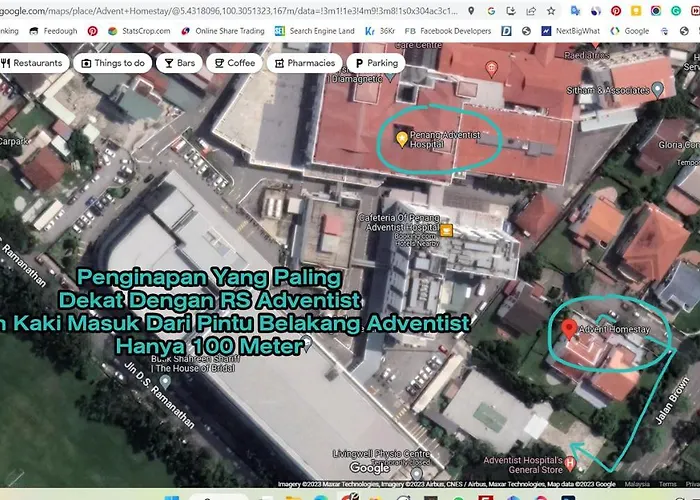Click the Penang Adventist Hospital star marker
700x500 pixels.
click(402, 139)
